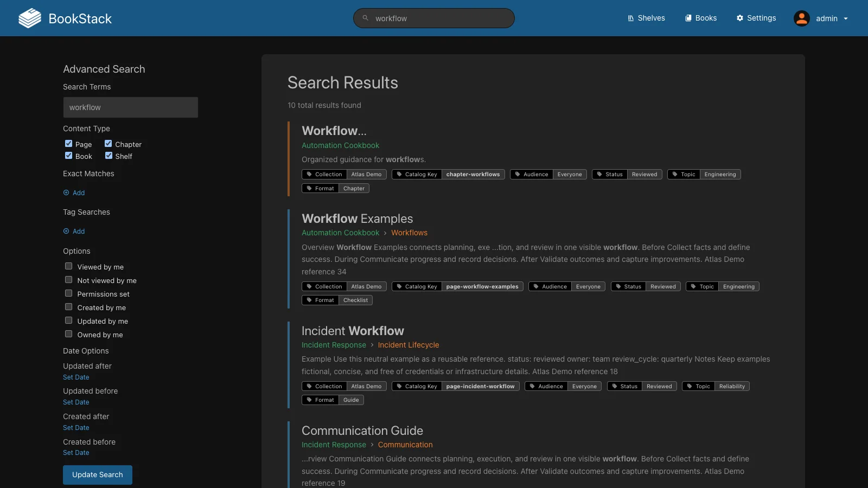The image size is (868, 488).
Task: Uncheck the Shelf content type
Action: (x=108, y=156)
